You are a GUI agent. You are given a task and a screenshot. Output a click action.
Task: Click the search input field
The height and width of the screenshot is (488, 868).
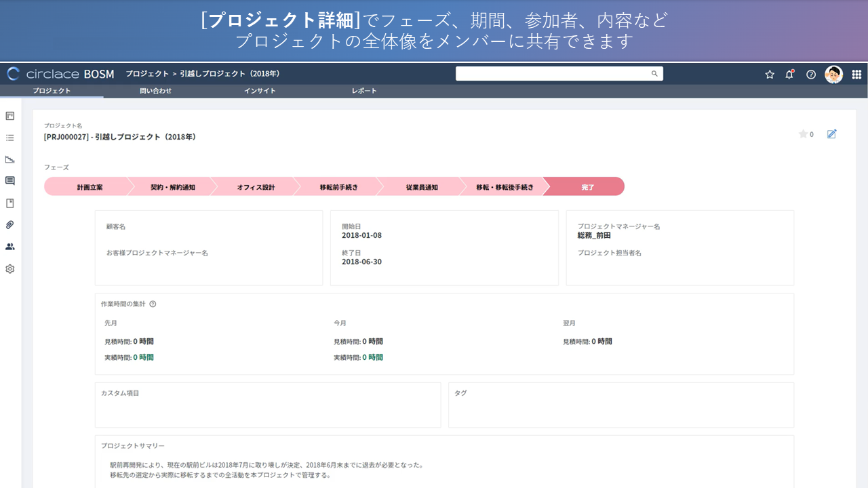click(x=553, y=74)
